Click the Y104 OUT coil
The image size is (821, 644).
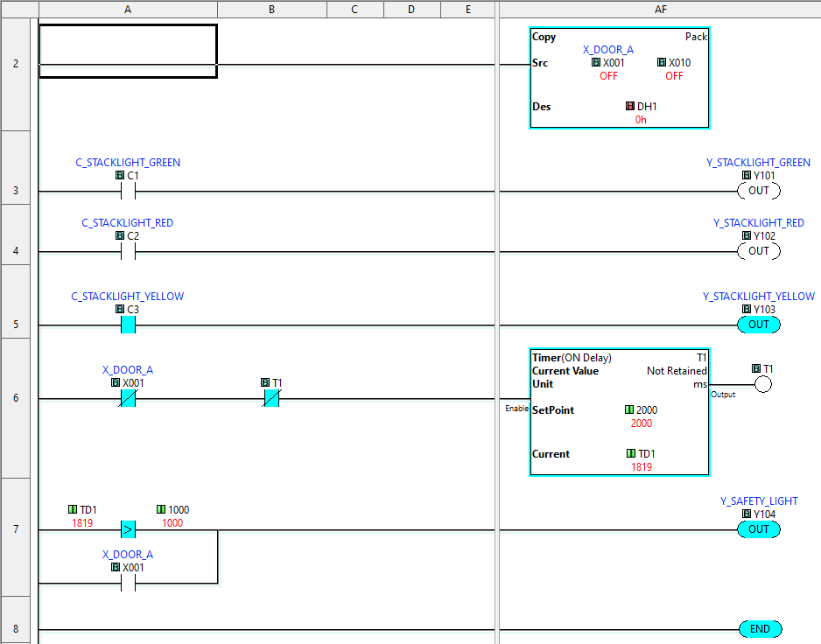coord(759,529)
